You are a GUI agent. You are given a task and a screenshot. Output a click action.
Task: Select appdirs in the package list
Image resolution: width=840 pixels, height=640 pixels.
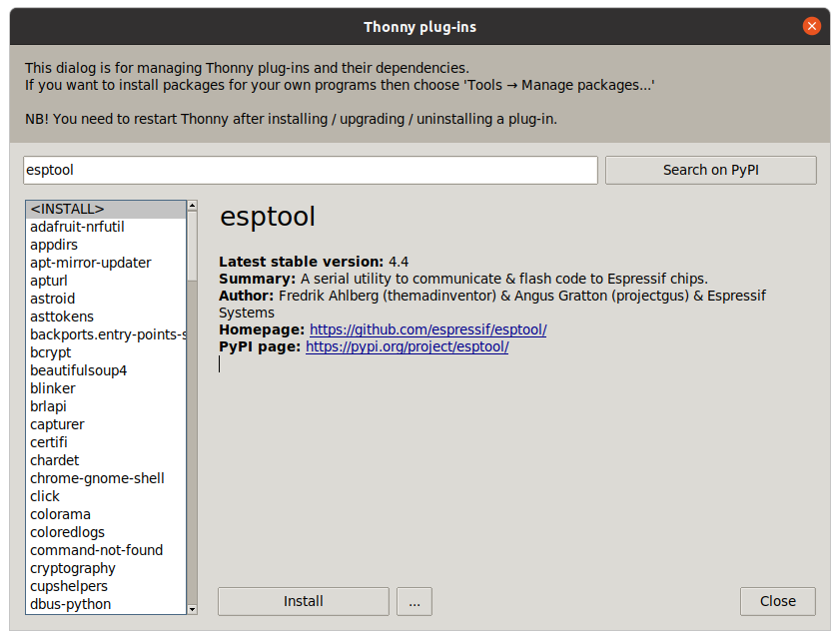(x=106, y=245)
